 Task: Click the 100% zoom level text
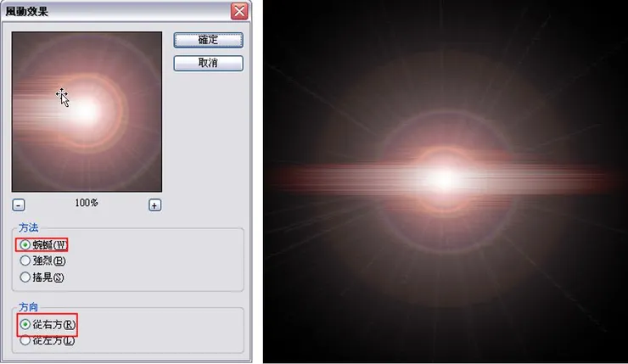tap(87, 203)
